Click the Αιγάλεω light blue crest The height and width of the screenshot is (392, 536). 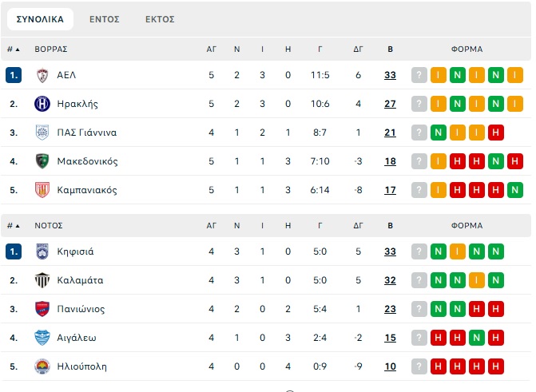pyautogui.click(x=42, y=338)
